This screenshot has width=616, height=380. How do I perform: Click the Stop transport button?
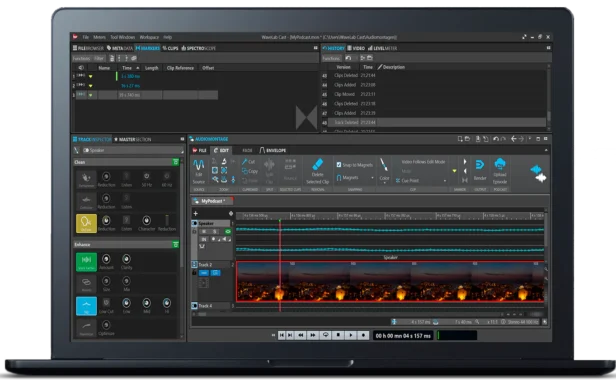(x=338, y=335)
